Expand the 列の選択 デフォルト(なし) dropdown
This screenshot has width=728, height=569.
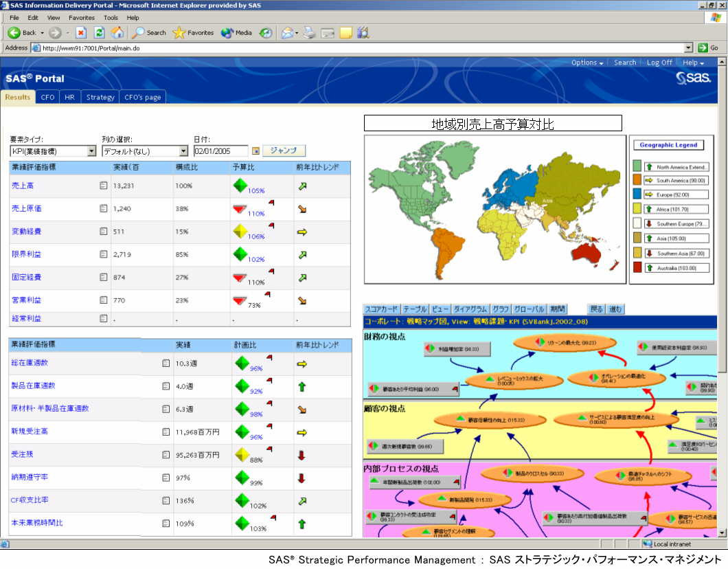tap(183, 151)
